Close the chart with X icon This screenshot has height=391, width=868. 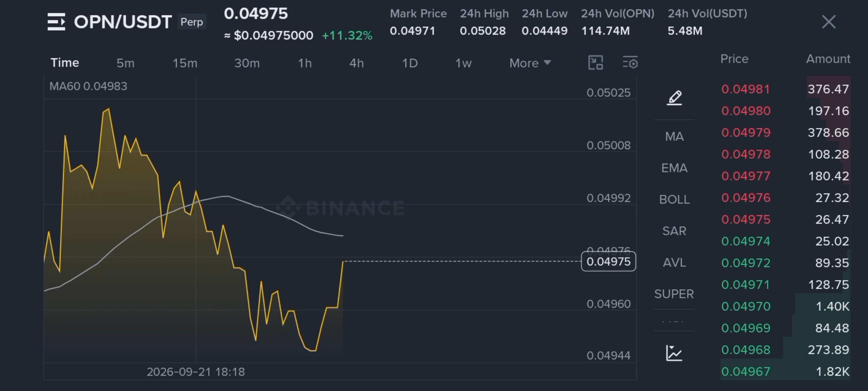pyautogui.click(x=829, y=22)
